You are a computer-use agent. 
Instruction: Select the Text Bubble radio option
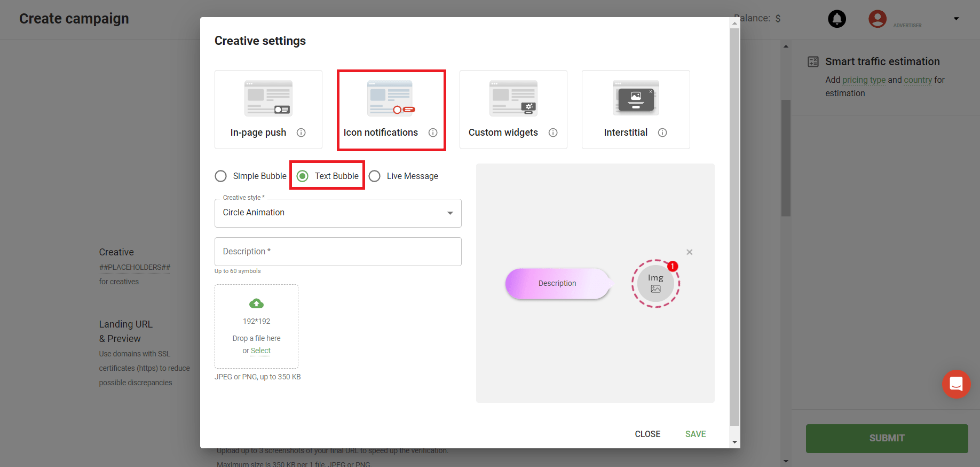(x=303, y=176)
